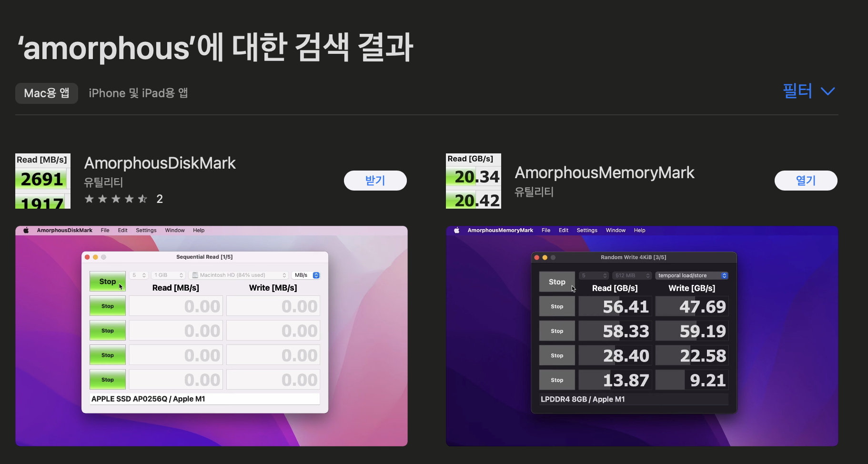Click the Apple logo in DiskMark screenshot menu bar
Viewport: 868px width, 464px height.
click(x=26, y=230)
